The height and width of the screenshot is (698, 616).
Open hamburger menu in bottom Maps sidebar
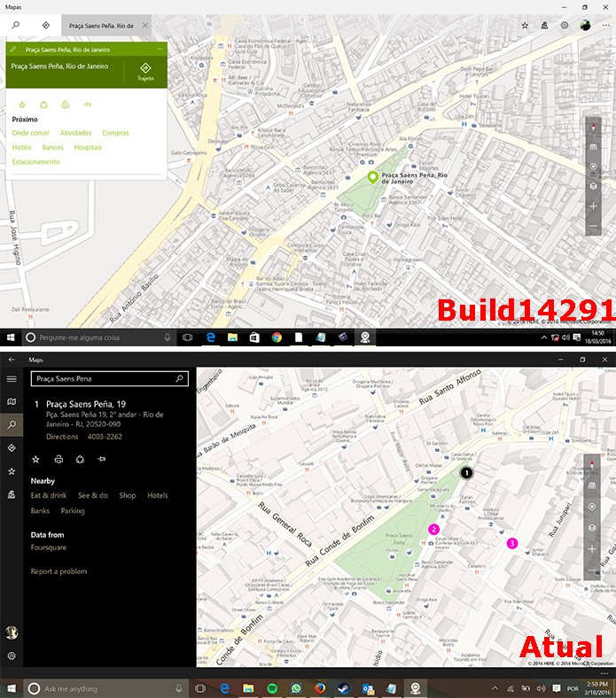[12, 379]
